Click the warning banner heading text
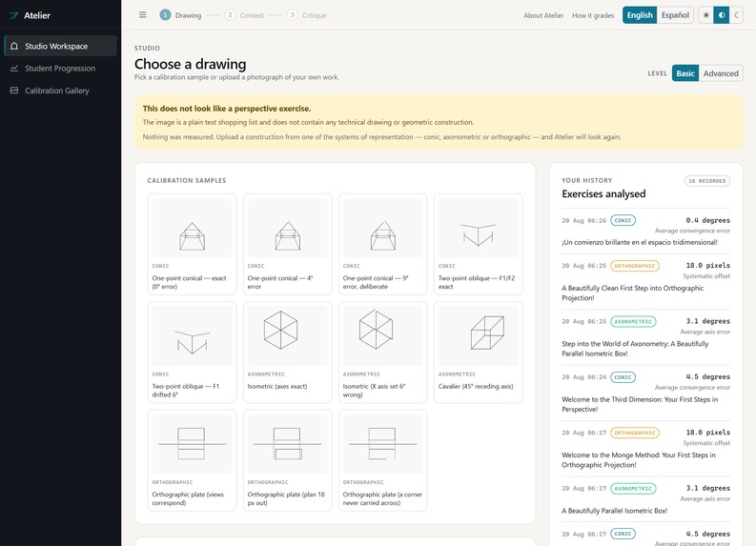Image resolution: width=756 pixels, height=546 pixels. pyautogui.click(x=227, y=109)
